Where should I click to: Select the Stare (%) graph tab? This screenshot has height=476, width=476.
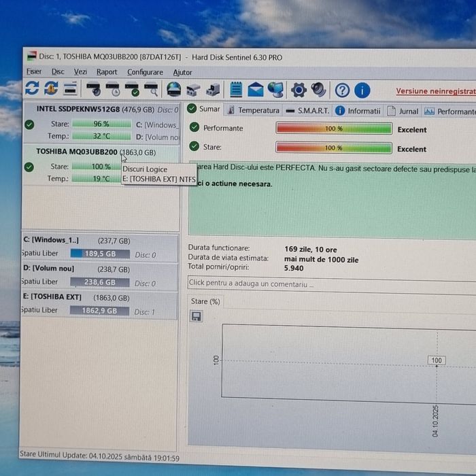205,301
